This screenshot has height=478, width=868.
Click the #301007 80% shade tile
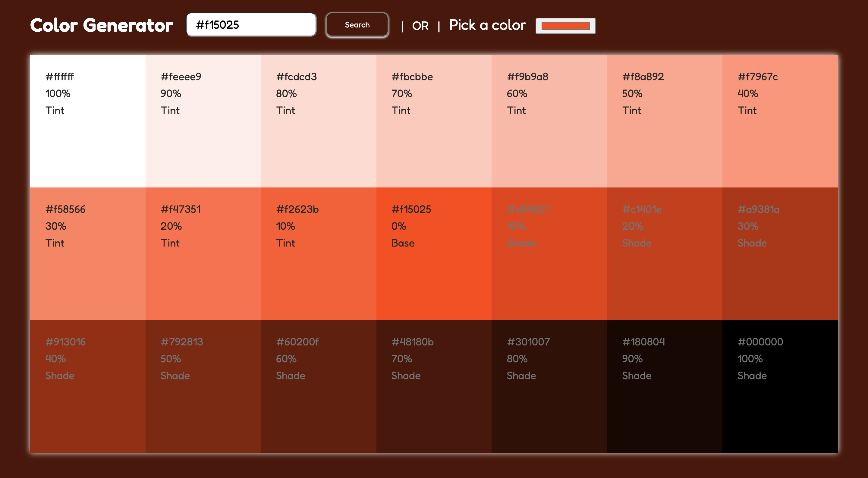point(549,386)
